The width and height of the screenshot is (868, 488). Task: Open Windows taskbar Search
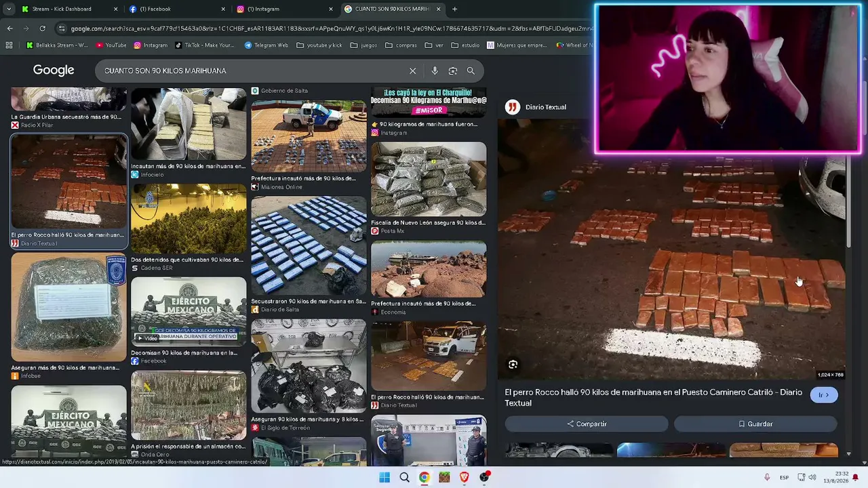(404, 477)
